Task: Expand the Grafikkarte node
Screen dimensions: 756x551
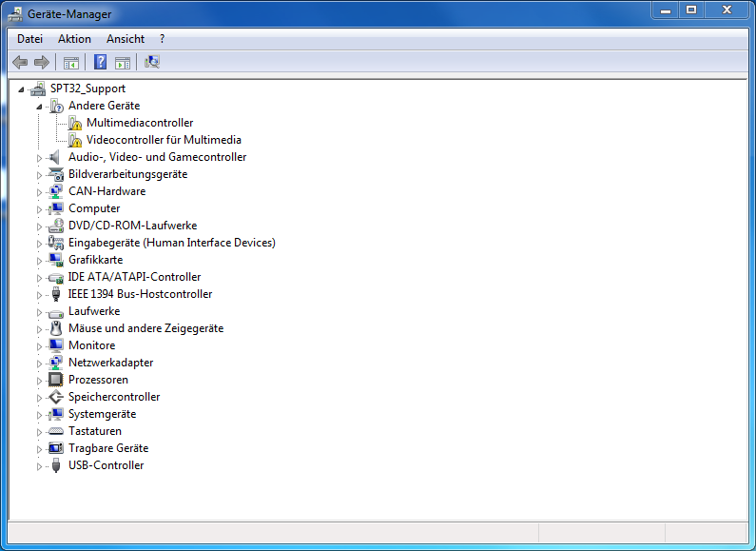Action: point(39,260)
